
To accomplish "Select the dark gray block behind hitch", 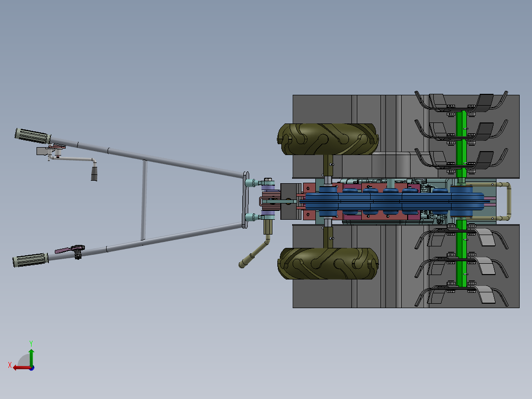I will (x=290, y=201).
